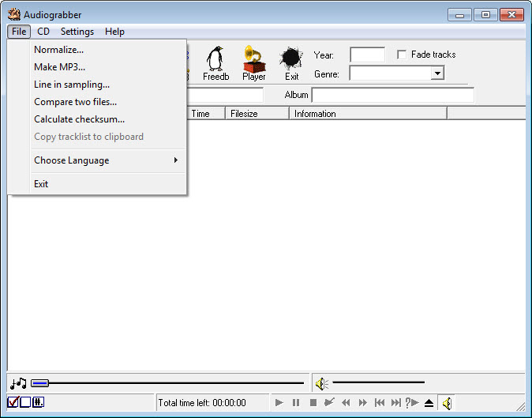The image size is (532, 418).
Task: Expand the Choose Language submenu
Action: pyautogui.click(x=108, y=160)
